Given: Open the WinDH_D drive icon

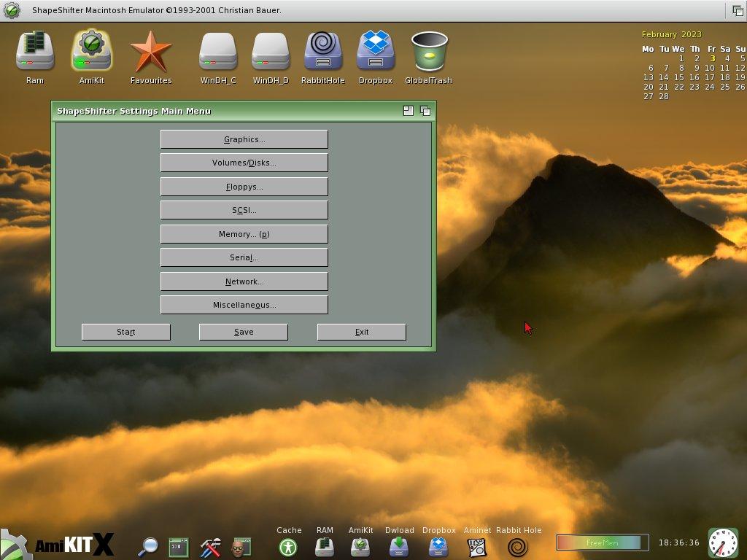Looking at the screenshot, I should [x=271, y=52].
